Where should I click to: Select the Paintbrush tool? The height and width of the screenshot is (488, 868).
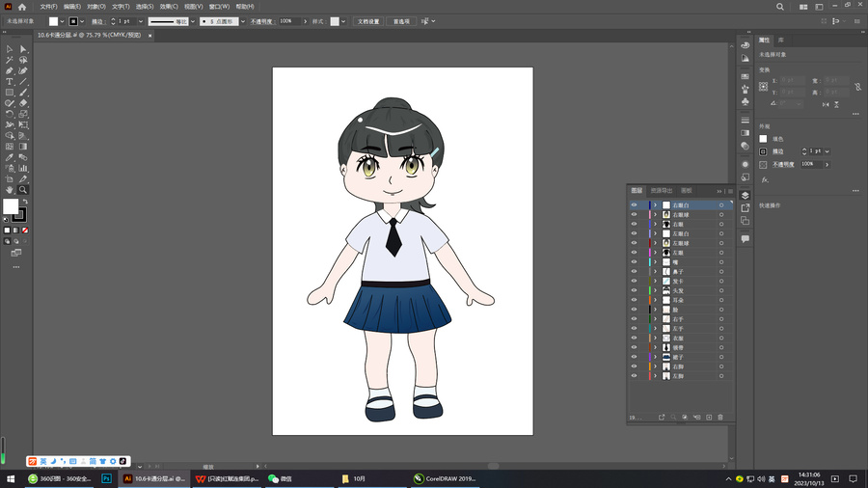pos(23,93)
